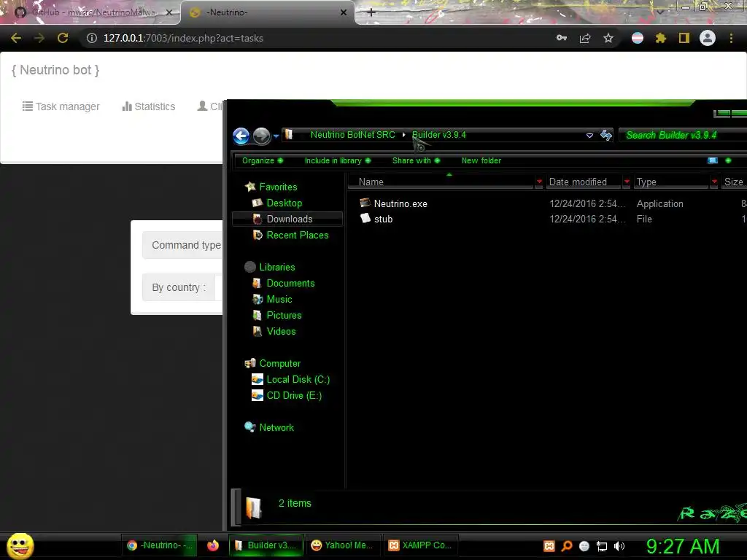Image resolution: width=747 pixels, height=560 pixels.
Task: Go forward in Explorer window
Action: 262,136
